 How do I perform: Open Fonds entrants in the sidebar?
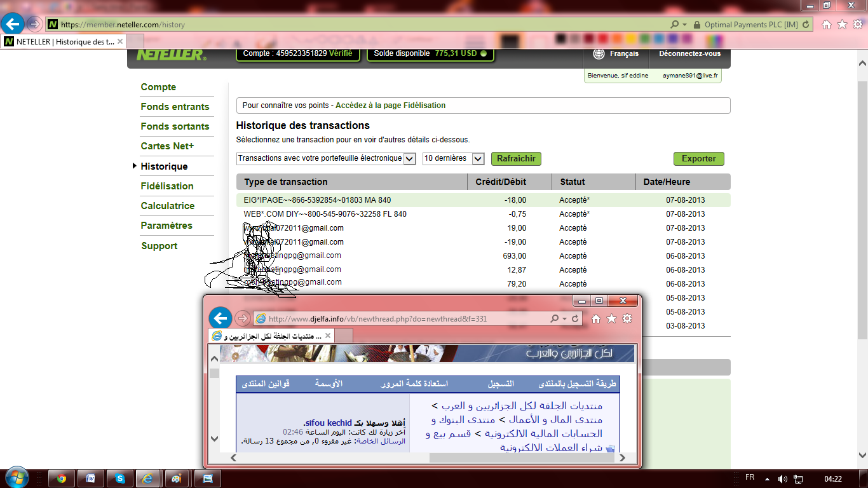click(x=175, y=107)
